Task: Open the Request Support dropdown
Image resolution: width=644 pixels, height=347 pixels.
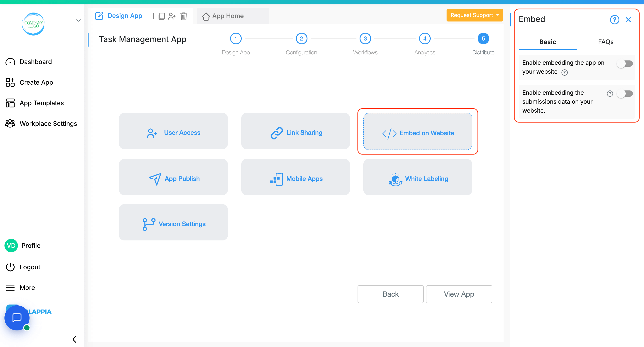Action: click(x=475, y=15)
